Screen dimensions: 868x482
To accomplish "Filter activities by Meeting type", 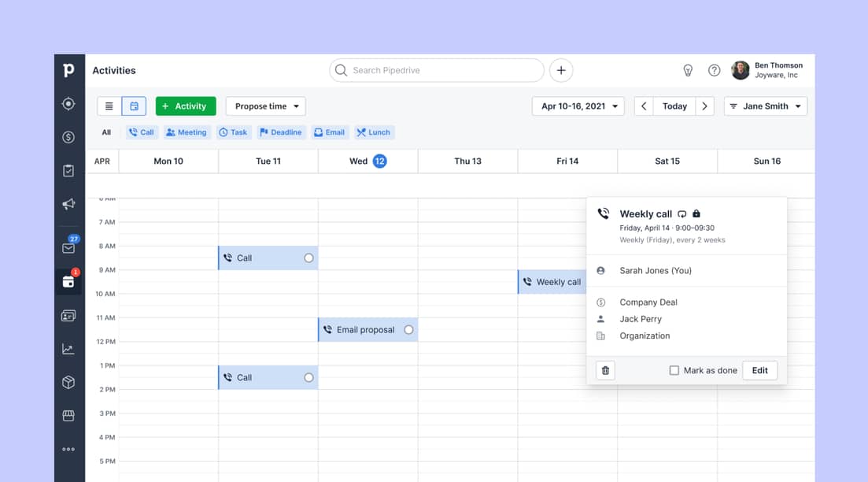I will pos(187,132).
